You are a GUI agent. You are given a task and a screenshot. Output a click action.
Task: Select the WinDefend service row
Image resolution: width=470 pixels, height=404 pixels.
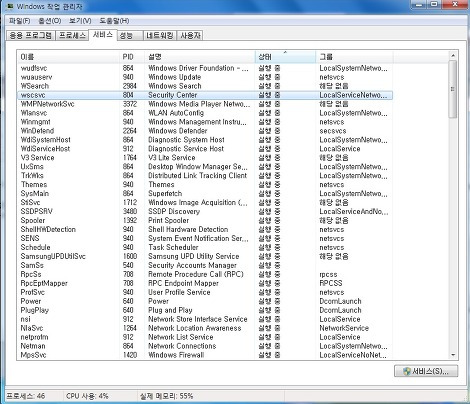click(x=205, y=131)
